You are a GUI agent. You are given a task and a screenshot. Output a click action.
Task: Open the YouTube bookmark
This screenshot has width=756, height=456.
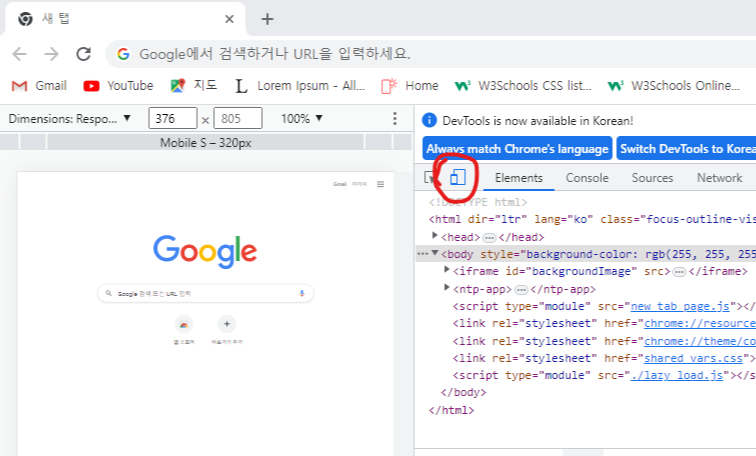118,86
